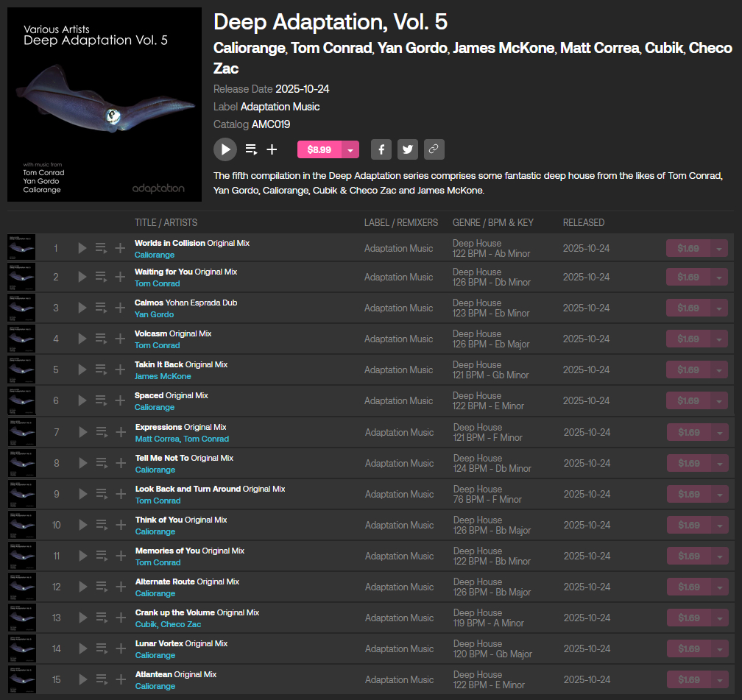742x700 pixels.
Task: Add Takin It Back to playlist
Action: (x=120, y=370)
